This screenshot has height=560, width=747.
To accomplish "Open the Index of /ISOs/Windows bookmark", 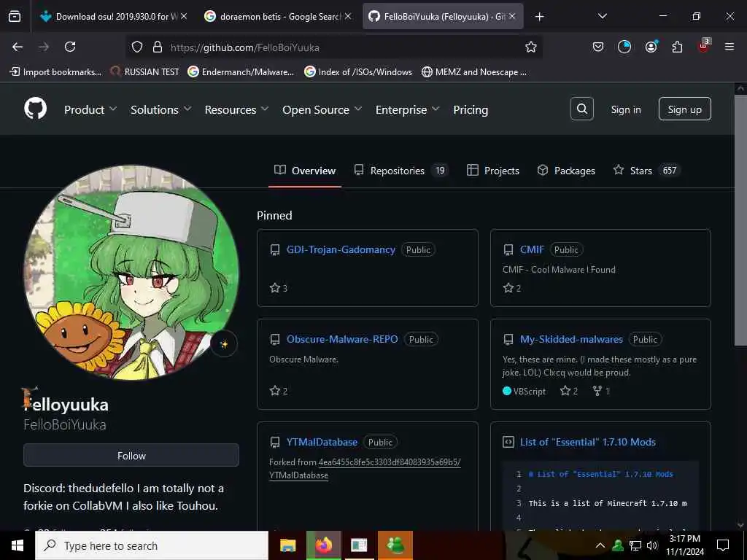I will coord(358,72).
